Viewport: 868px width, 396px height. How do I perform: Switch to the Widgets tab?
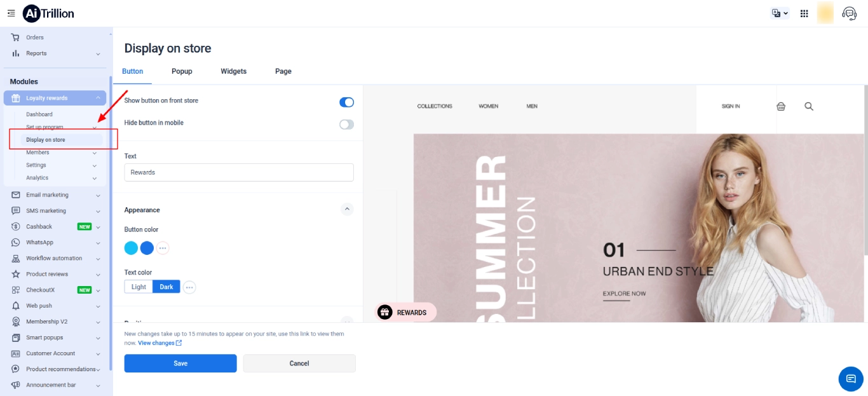[234, 71]
